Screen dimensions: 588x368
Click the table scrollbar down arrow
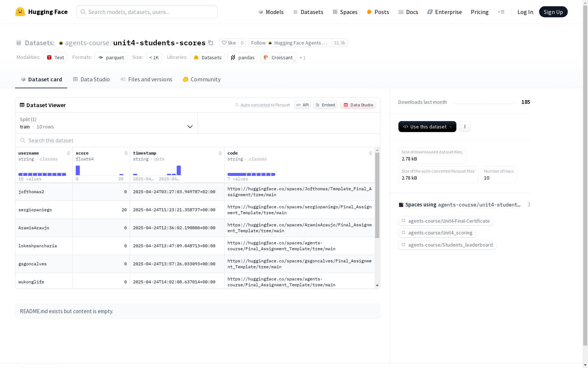[x=377, y=286]
